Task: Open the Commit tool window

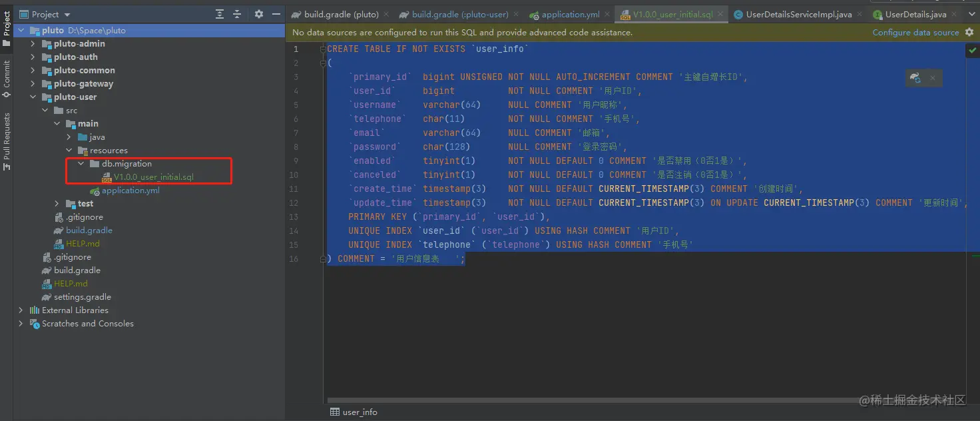Action: [7, 79]
